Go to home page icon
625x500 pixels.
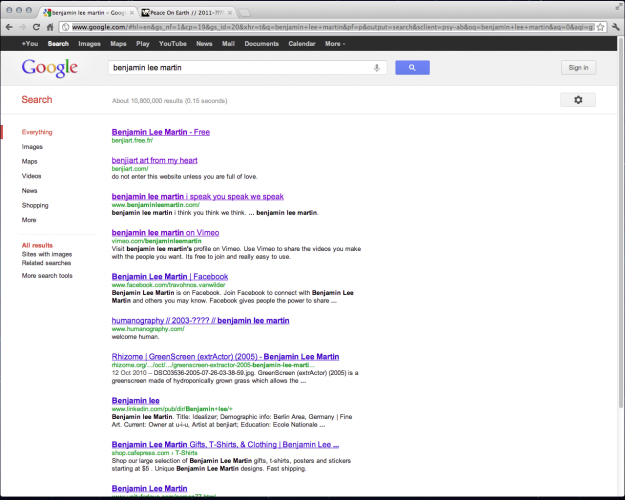[50, 27]
